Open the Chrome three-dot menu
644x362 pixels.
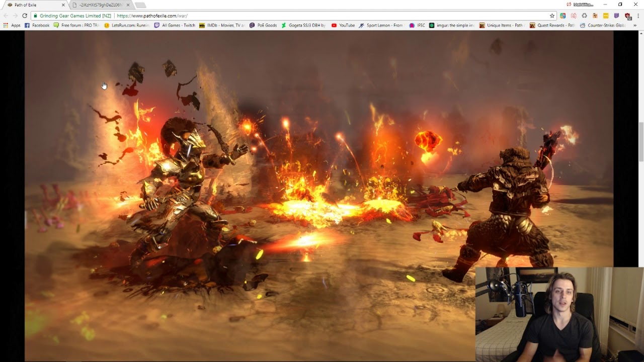pos(638,16)
